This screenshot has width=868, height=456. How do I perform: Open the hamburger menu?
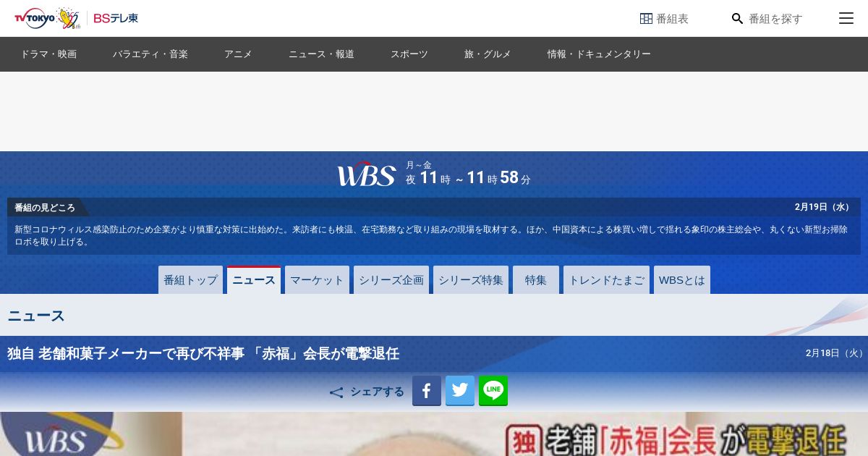point(846,18)
